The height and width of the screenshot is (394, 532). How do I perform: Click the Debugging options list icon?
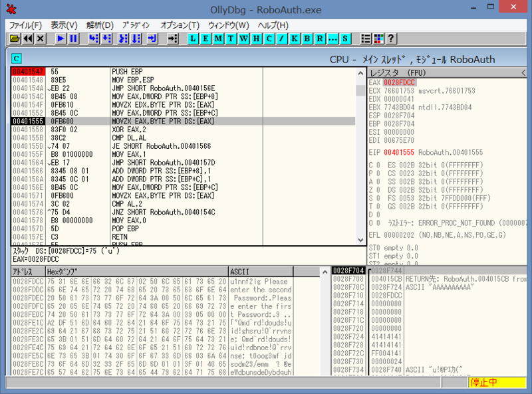366,39
